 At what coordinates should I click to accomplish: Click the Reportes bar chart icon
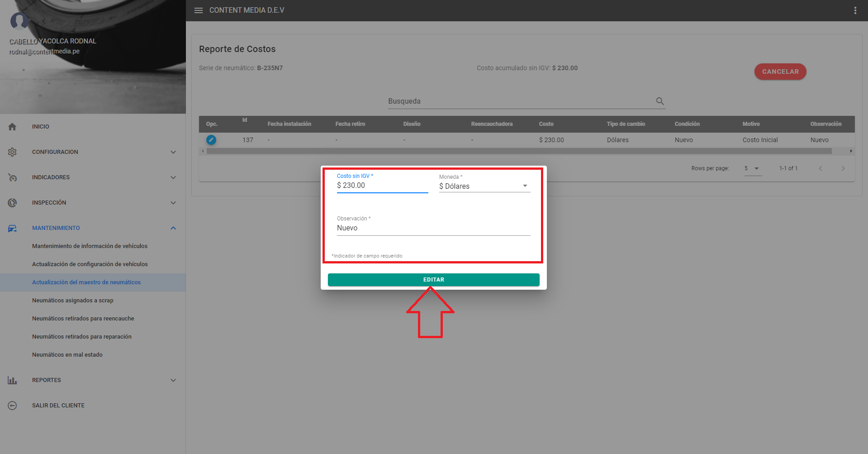12,380
